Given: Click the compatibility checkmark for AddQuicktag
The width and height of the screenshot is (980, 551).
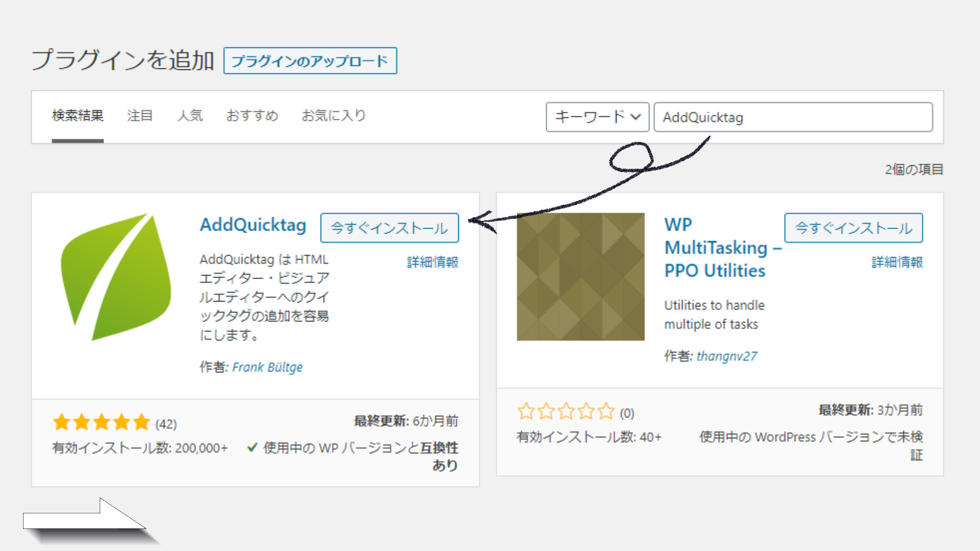Looking at the screenshot, I should point(252,447).
